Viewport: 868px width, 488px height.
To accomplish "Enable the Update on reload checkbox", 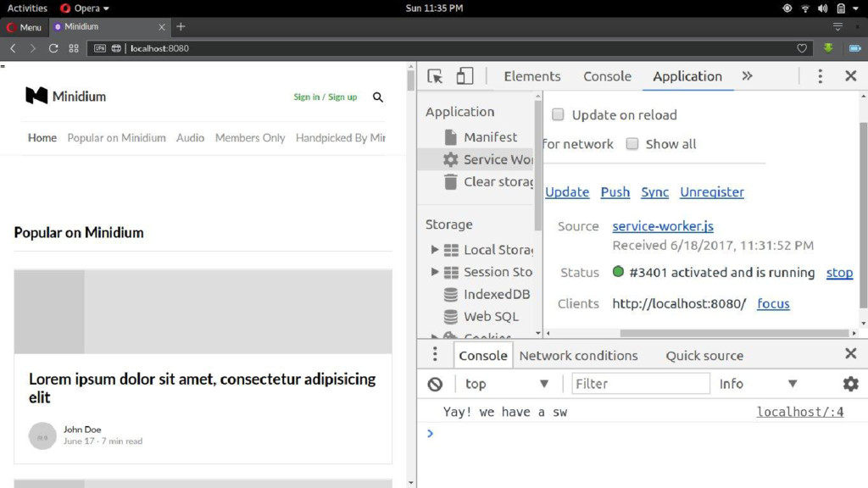I will [558, 114].
